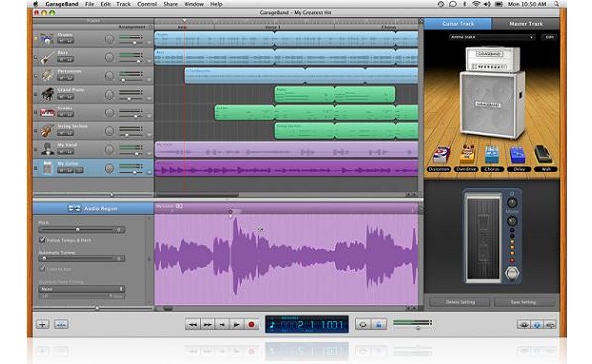Open the Track menu
The height and width of the screenshot is (364, 592).
[x=123, y=4]
